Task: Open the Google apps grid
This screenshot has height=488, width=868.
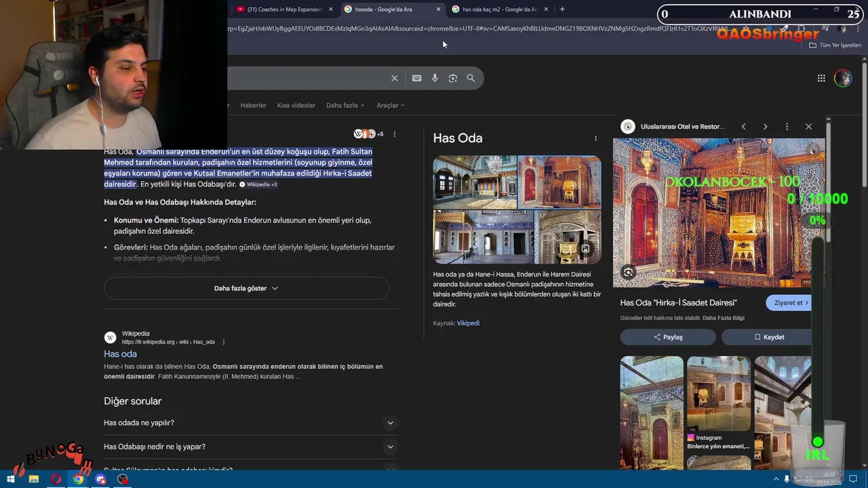Action: (821, 78)
